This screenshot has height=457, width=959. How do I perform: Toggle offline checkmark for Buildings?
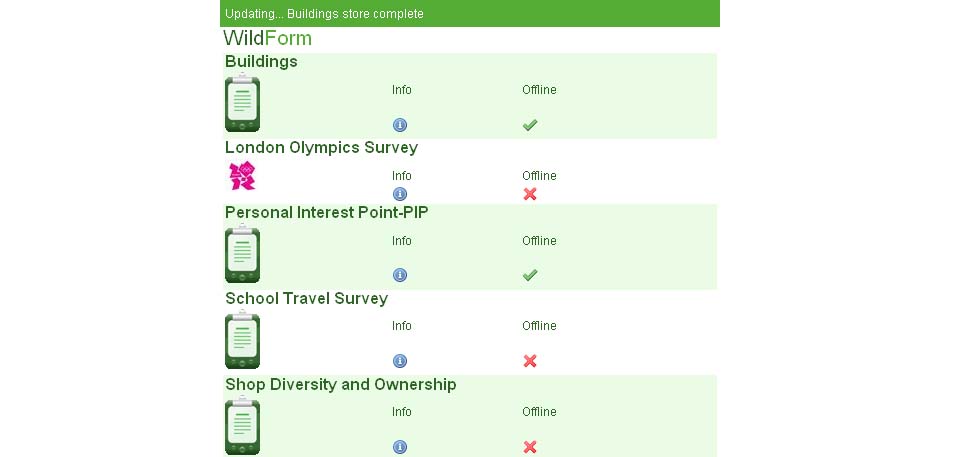click(530, 125)
